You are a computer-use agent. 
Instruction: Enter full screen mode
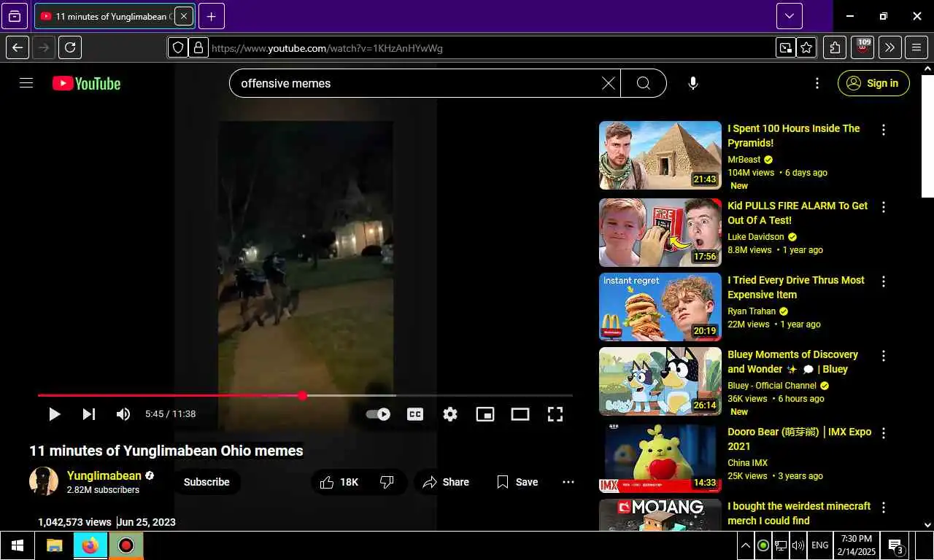coord(555,414)
